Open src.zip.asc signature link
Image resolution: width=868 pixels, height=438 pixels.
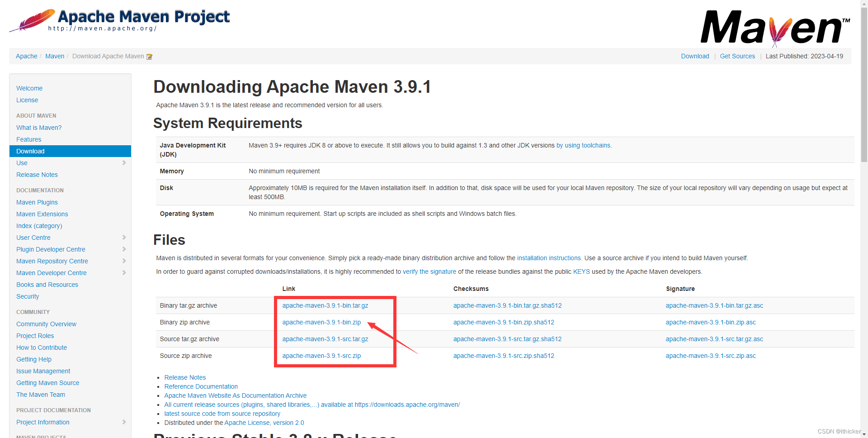pos(711,356)
